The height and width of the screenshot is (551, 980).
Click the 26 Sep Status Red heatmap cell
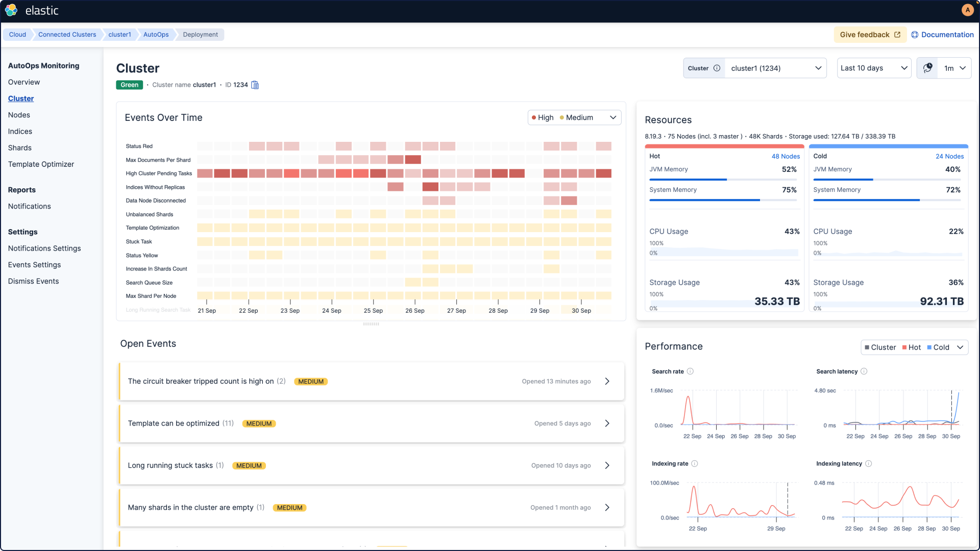pos(412,146)
